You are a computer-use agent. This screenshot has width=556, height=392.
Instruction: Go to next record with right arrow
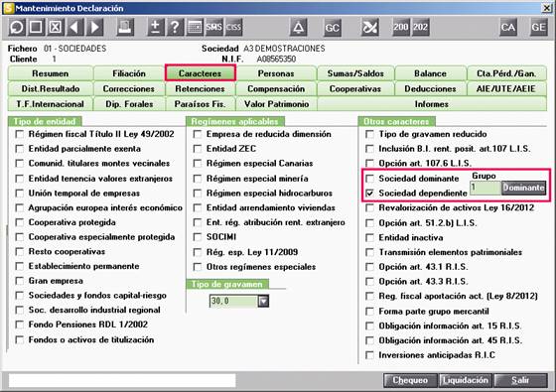coord(94,28)
